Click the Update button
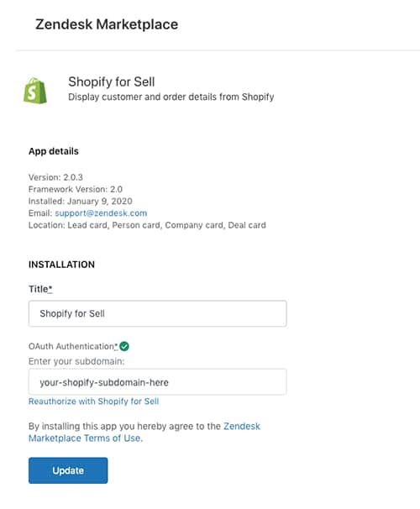The height and width of the screenshot is (509, 420). (68, 470)
